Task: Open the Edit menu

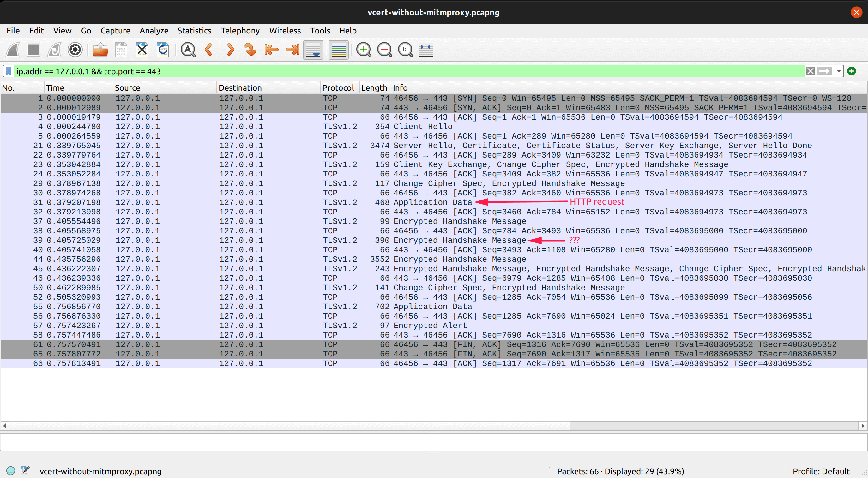Action: click(36, 31)
